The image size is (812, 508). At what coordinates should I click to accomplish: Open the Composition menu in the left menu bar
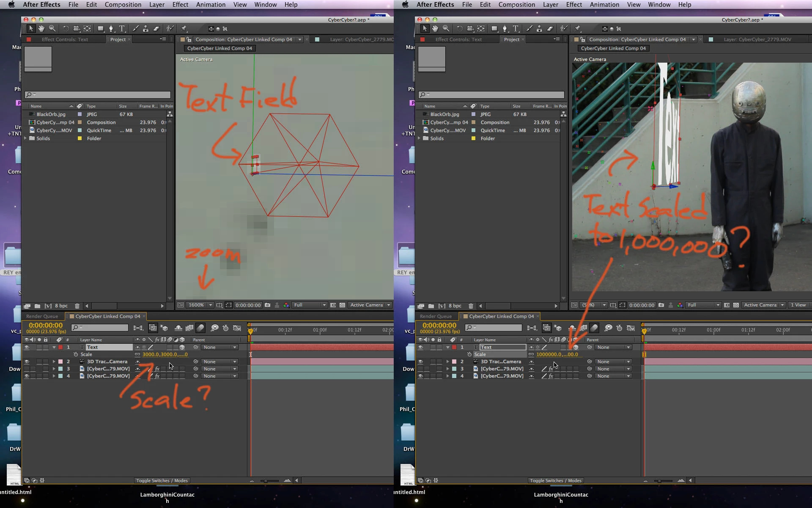click(x=123, y=5)
